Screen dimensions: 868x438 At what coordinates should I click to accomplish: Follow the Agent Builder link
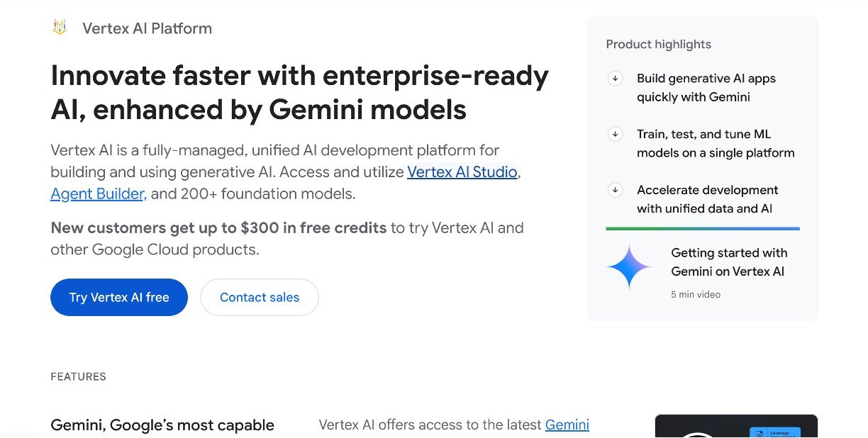click(x=99, y=193)
